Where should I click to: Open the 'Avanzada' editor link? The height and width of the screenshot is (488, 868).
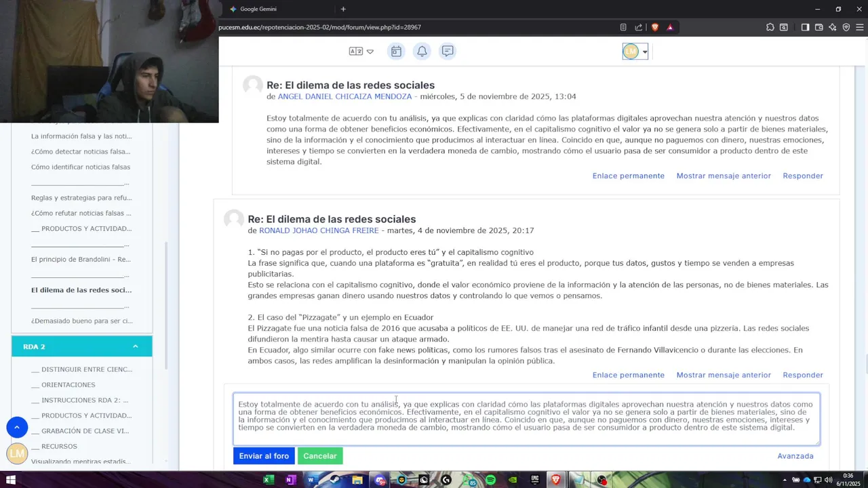(x=795, y=456)
